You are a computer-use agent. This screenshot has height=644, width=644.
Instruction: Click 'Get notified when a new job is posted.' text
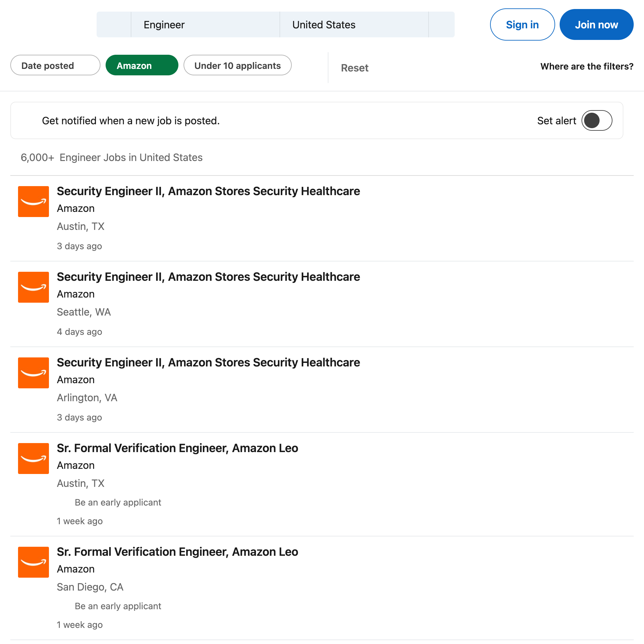click(x=131, y=121)
